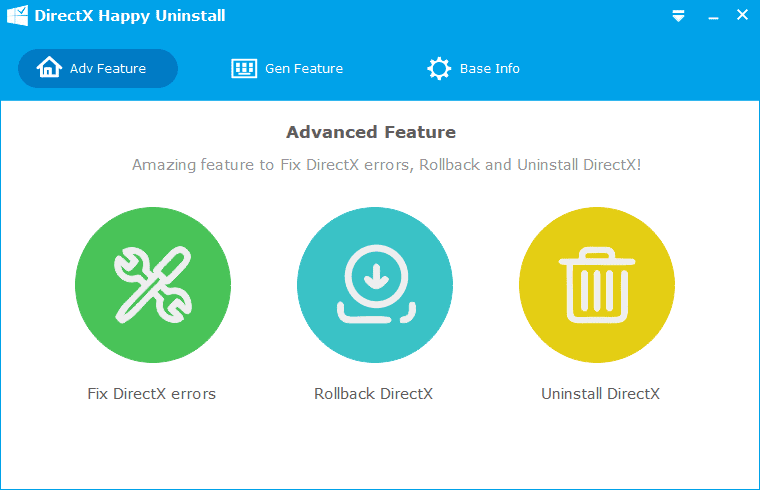Click the DirectX Happy Uninstall logo icon
This screenshot has width=760, height=490.
pyautogui.click(x=17, y=16)
